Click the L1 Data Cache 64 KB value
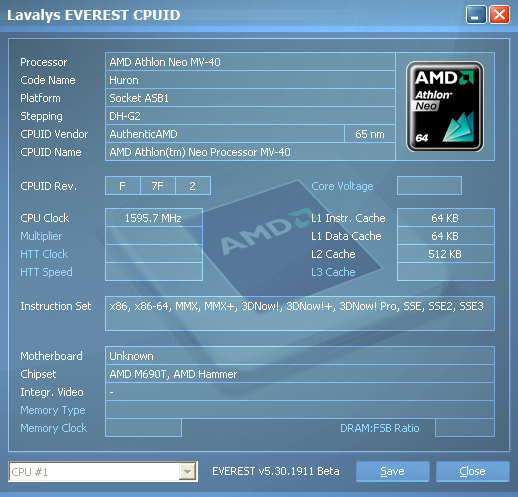 click(446, 236)
